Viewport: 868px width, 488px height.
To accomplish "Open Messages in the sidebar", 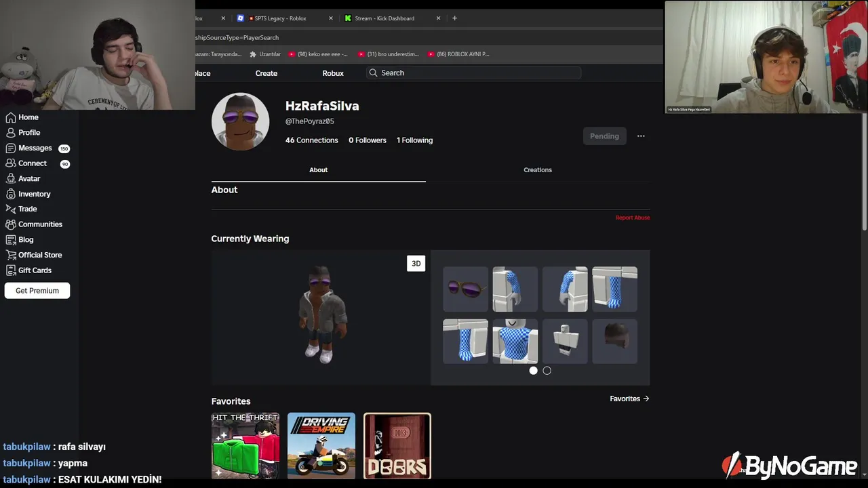I will click(x=29, y=148).
